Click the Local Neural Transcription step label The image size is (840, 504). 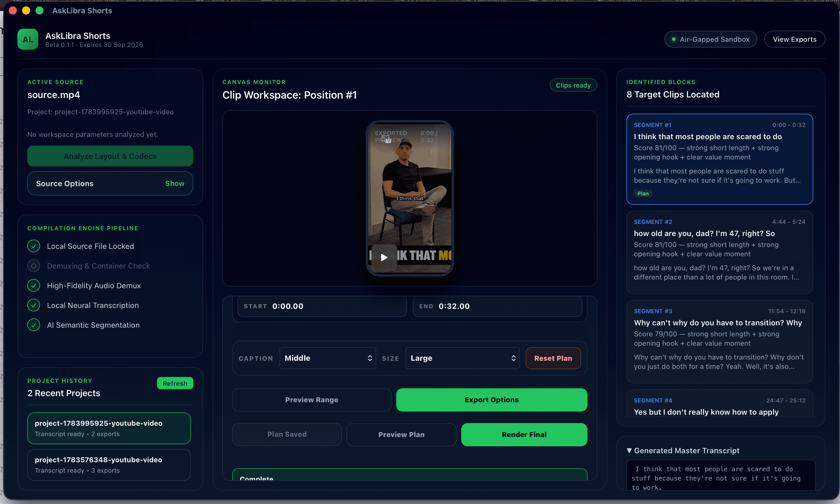(x=93, y=305)
